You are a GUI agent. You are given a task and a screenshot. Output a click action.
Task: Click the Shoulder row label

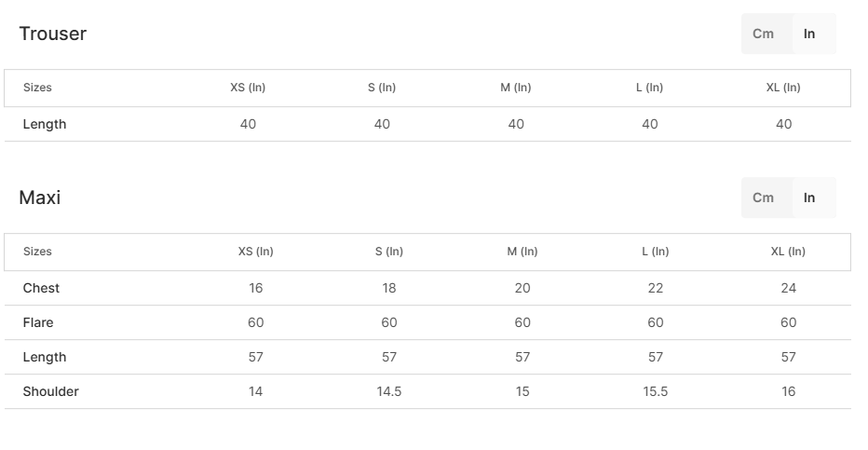pyautogui.click(x=50, y=392)
